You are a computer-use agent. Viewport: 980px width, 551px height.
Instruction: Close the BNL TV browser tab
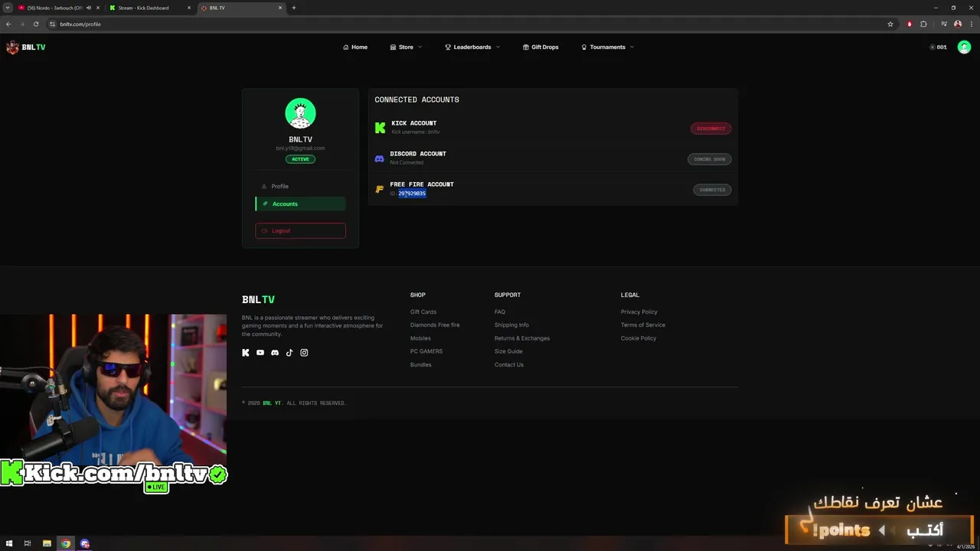pyautogui.click(x=280, y=8)
